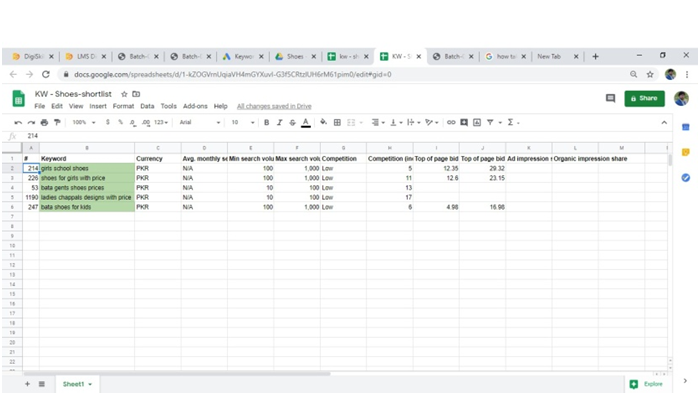
Task: Open comment history icon
Action: point(610,98)
